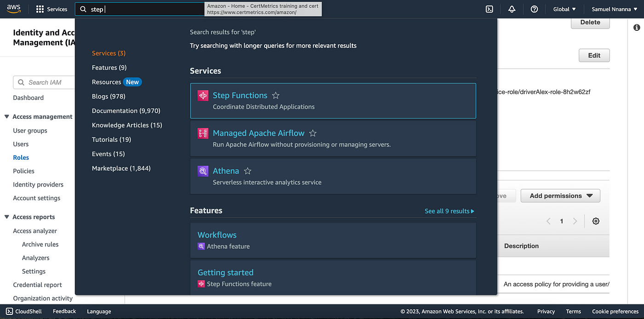Open Account settings in sidebar

click(x=36, y=198)
